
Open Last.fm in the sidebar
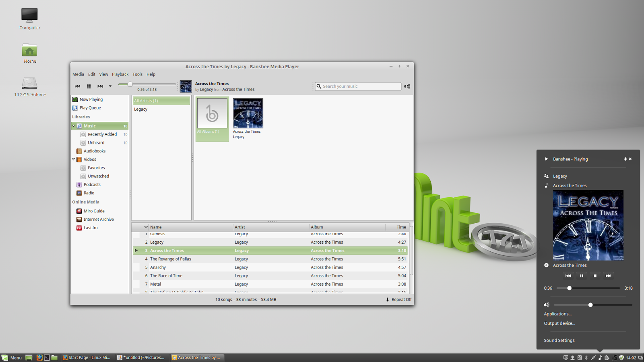(91, 228)
